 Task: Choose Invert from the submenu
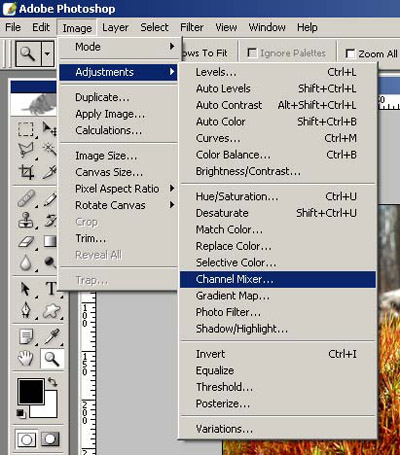click(x=277, y=354)
